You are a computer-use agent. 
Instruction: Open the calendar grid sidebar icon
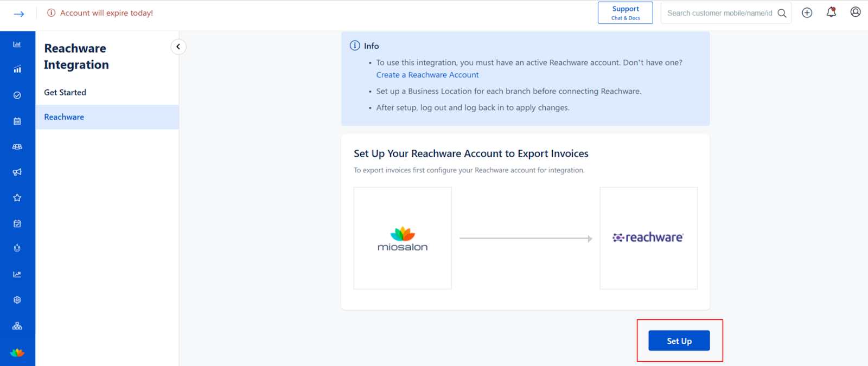tap(17, 121)
